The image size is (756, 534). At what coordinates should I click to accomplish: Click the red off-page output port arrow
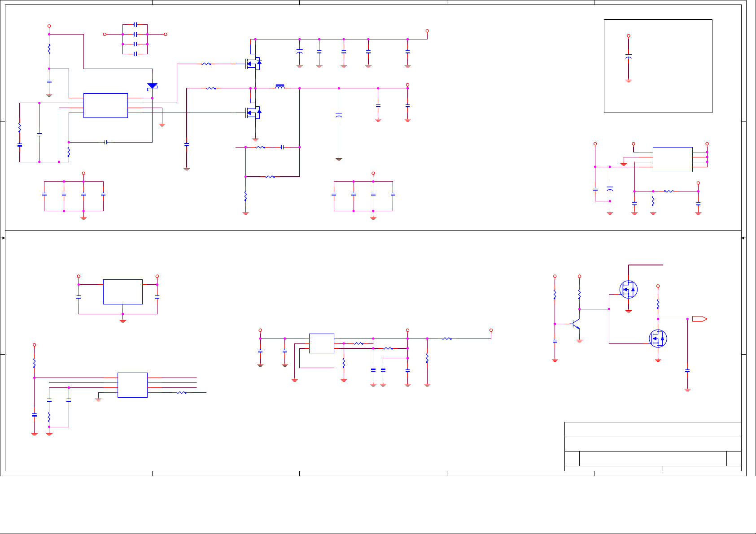[x=699, y=319]
